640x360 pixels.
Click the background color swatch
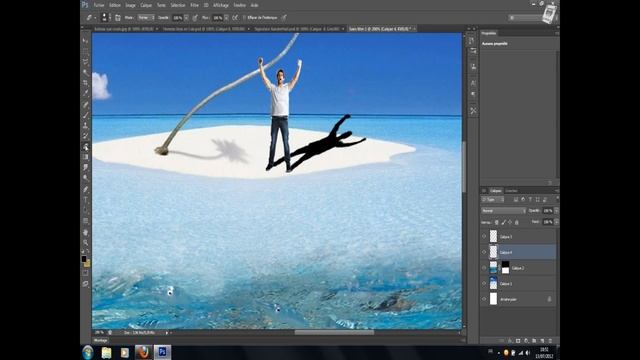click(x=87, y=264)
